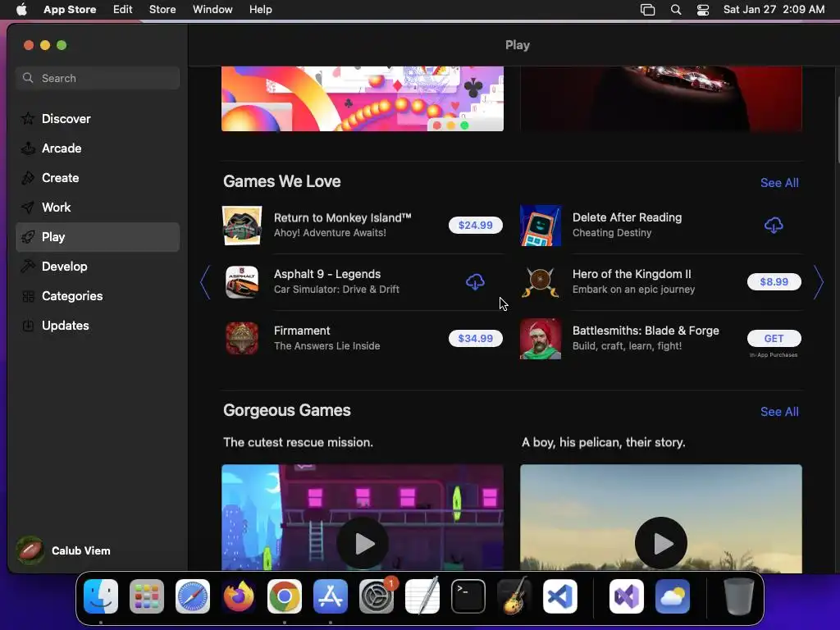The height and width of the screenshot is (630, 840).
Task: Open the Store menu
Action: coord(162,10)
